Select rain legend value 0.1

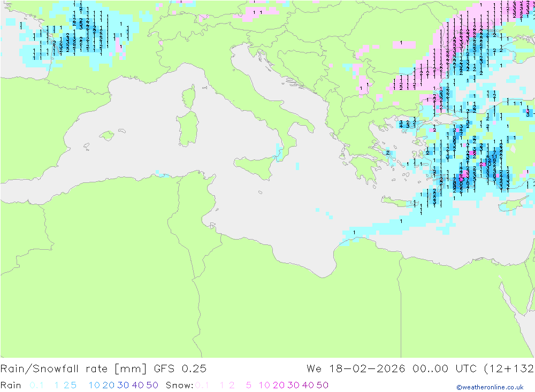tap(36, 385)
